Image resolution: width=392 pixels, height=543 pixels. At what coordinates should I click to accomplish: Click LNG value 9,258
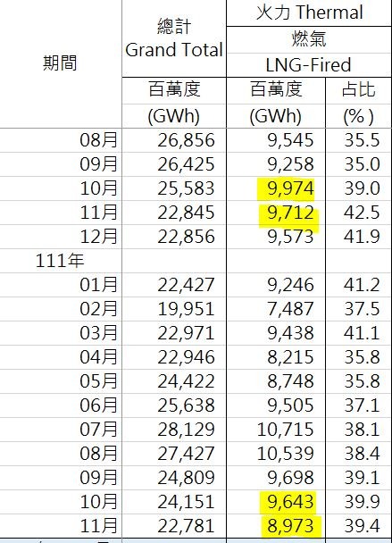(x=290, y=164)
